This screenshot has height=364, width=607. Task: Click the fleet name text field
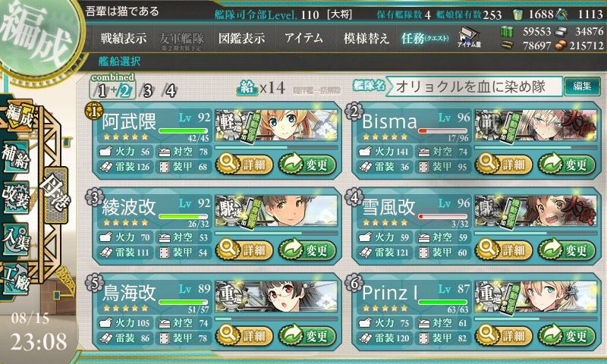coord(475,86)
